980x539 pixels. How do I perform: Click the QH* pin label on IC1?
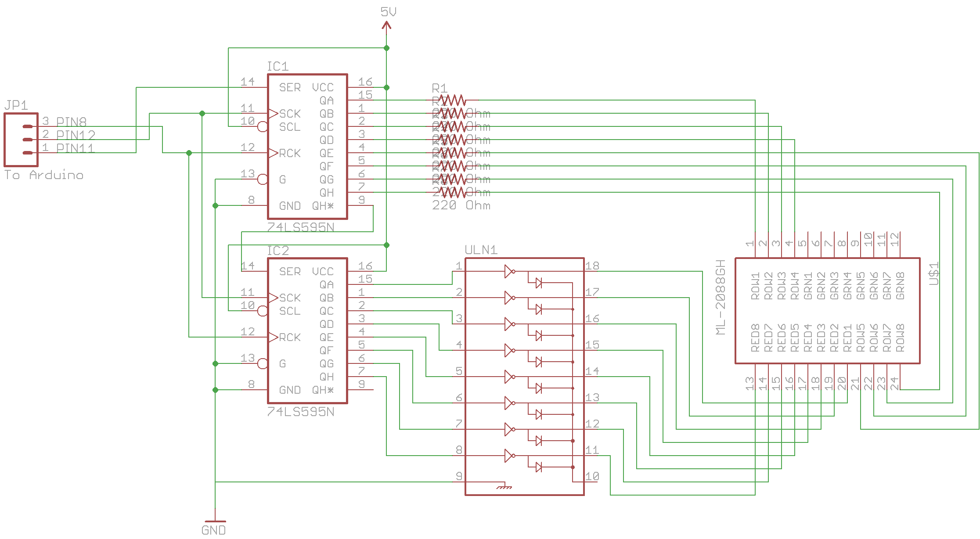pyautogui.click(x=323, y=205)
